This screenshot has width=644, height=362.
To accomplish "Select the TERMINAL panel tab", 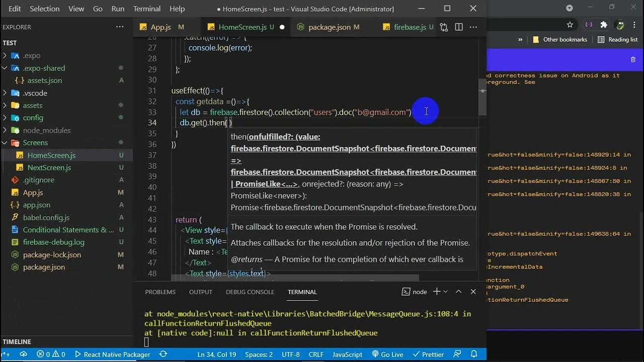I will [x=302, y=292].
